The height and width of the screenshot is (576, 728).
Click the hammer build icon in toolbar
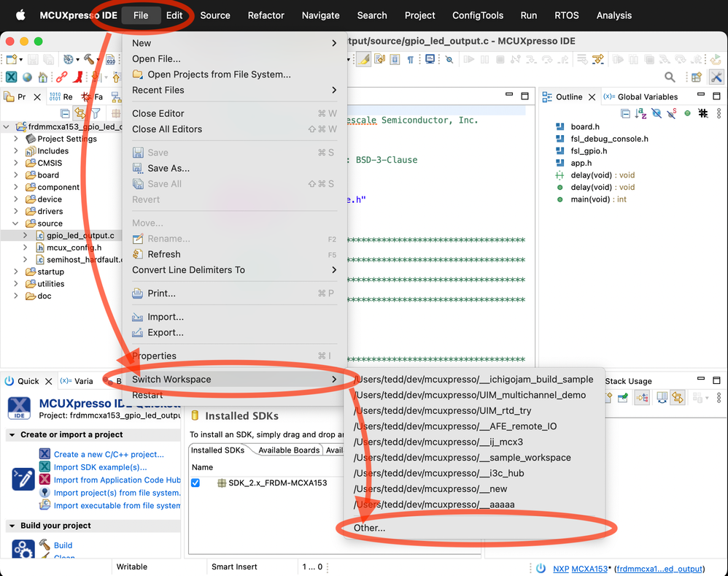pos(89,59)
